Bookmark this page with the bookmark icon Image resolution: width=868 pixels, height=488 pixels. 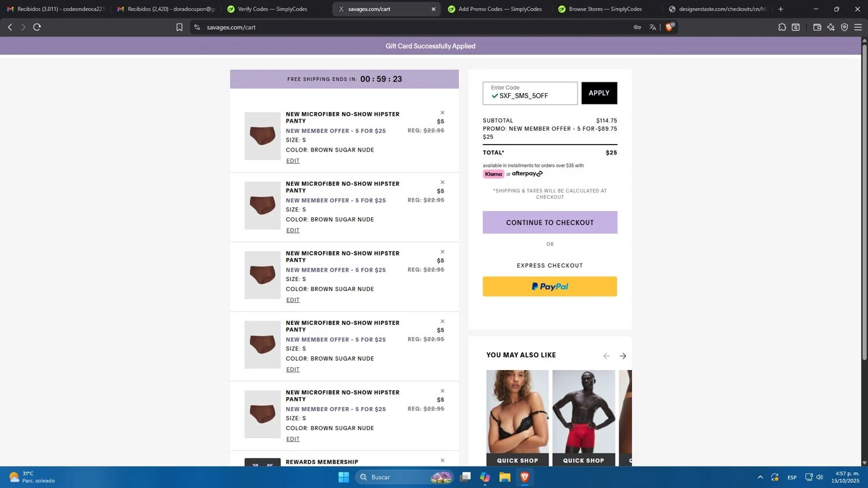179,27
